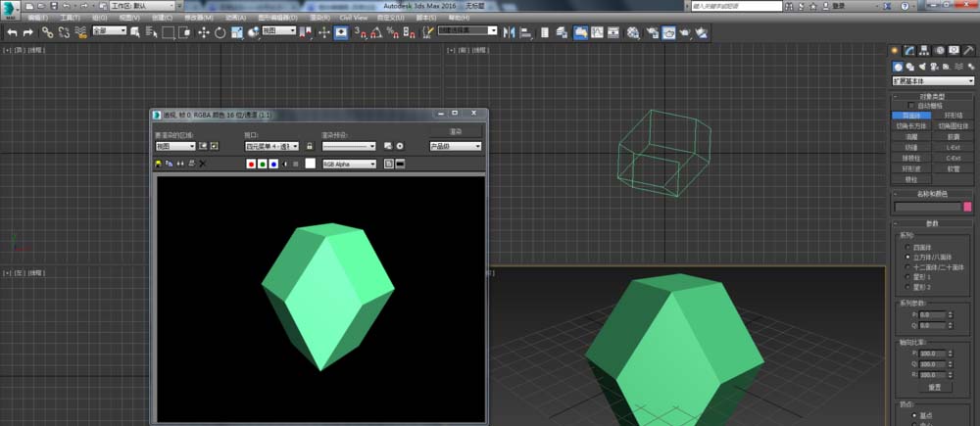
Task: Select the 星形 1 radio option
Action: 906,277
